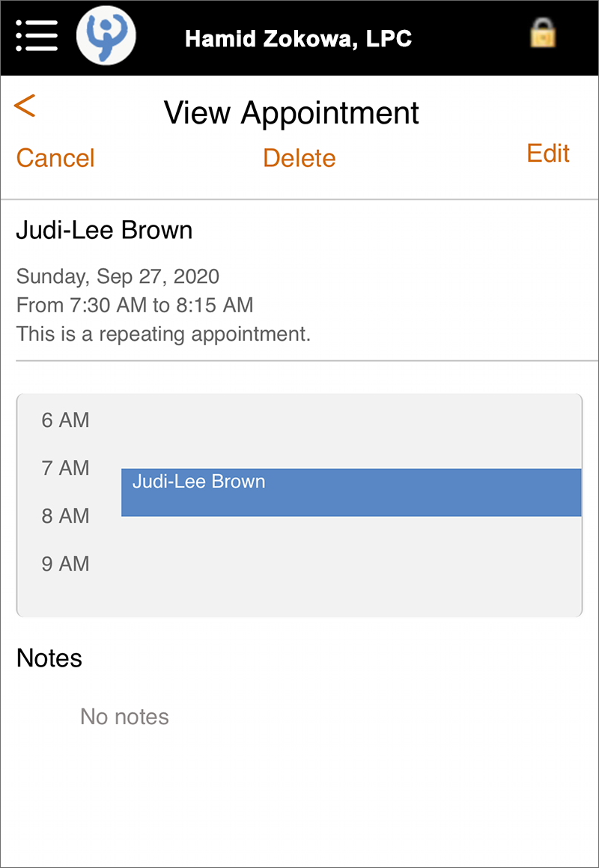Click the From 7:30 AM to 8:15 AM line
This screenshot has height=868, width=599.
135,305
